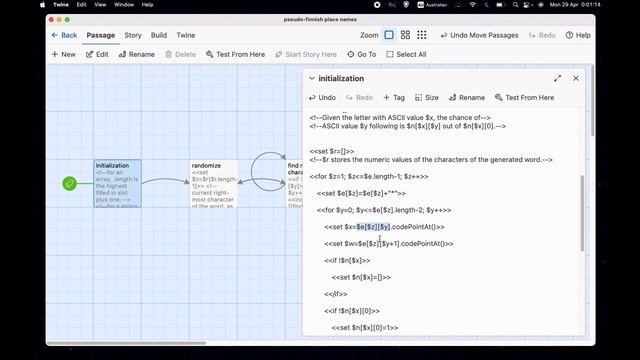
Task: Click the Wi-Fi status icon
Action: [x=473, y=5]
